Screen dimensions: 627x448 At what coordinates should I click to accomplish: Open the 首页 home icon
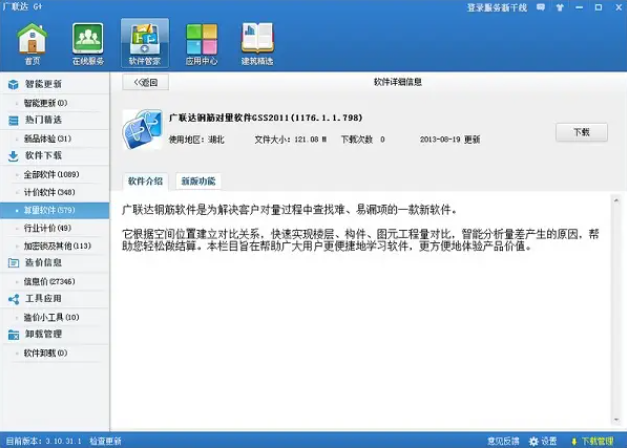pos(32,43)
